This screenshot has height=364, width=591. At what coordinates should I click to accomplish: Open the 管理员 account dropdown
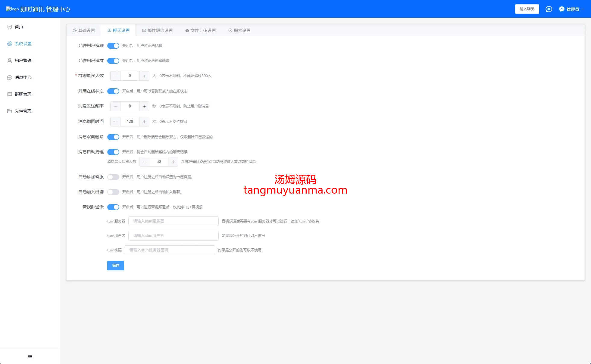click(x=572, y=9)
